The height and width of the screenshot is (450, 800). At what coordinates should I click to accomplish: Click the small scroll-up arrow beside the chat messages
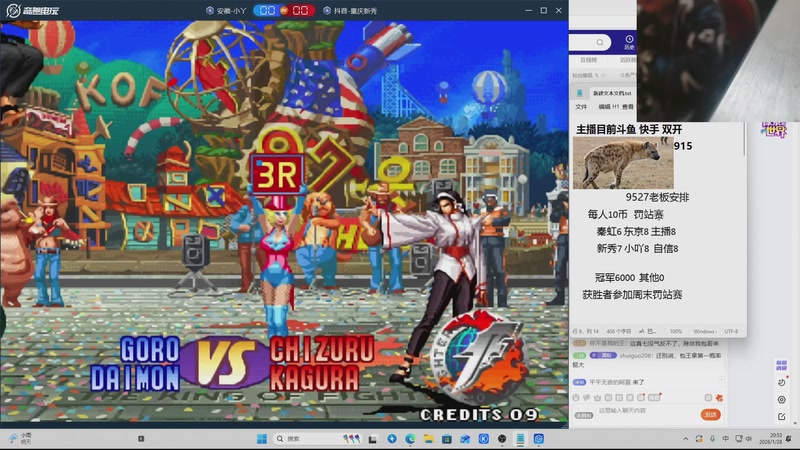(x=721, y=380)
